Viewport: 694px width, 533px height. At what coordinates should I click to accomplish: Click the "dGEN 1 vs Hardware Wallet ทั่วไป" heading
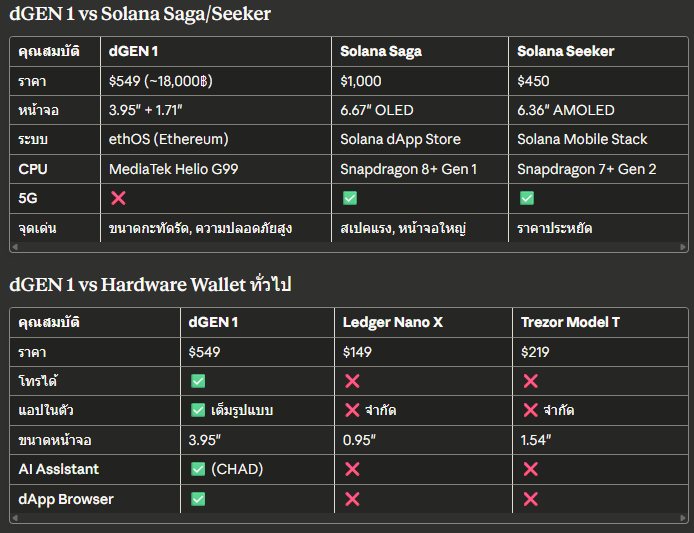pyautogui.click(x=150, y=285)
